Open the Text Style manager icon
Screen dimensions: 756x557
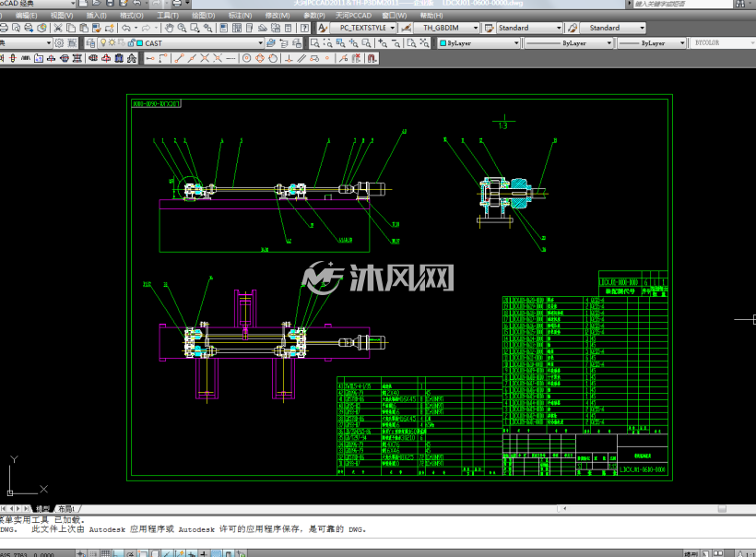tap(323, 28)
